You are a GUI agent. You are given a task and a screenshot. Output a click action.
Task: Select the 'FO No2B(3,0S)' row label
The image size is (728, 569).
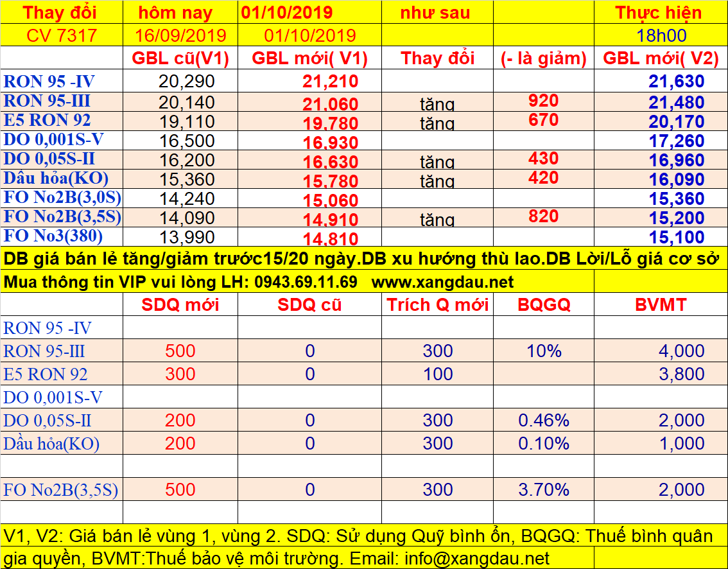62,197
